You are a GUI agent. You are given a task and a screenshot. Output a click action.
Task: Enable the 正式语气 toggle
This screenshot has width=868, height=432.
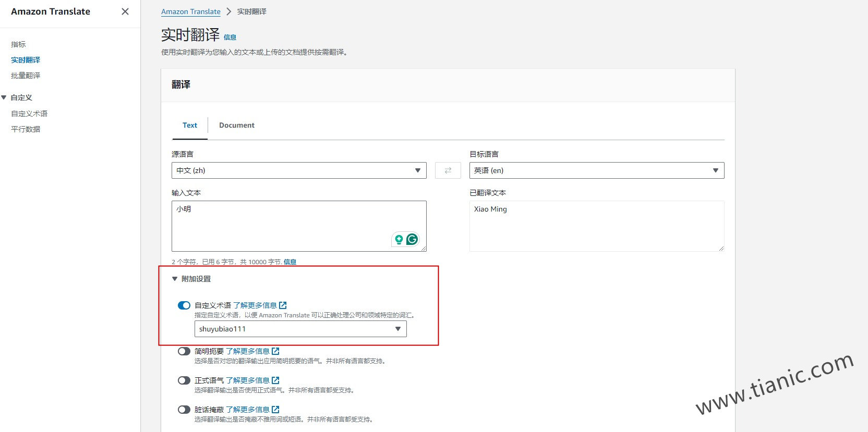[x=184, y=380]
